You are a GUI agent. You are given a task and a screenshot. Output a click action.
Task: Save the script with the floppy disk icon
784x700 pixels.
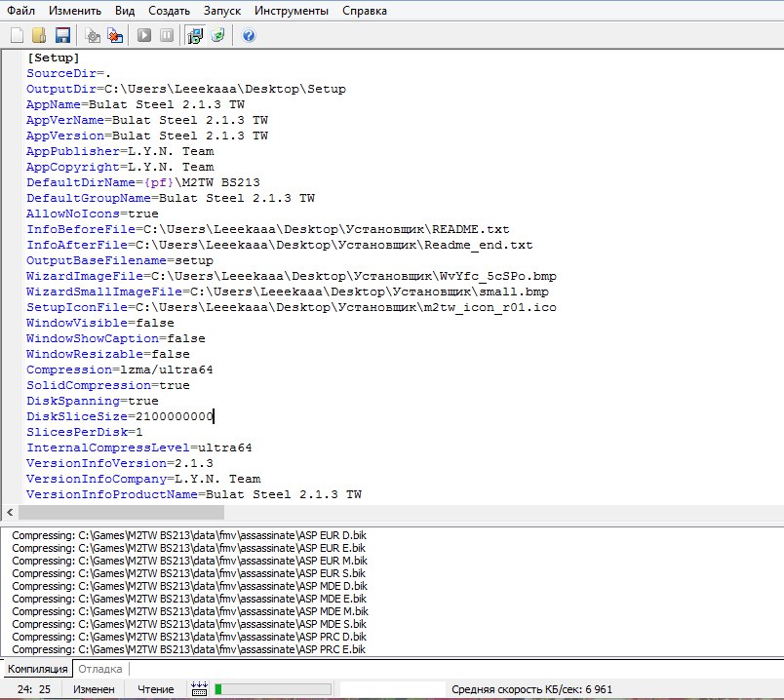point(62,35)
